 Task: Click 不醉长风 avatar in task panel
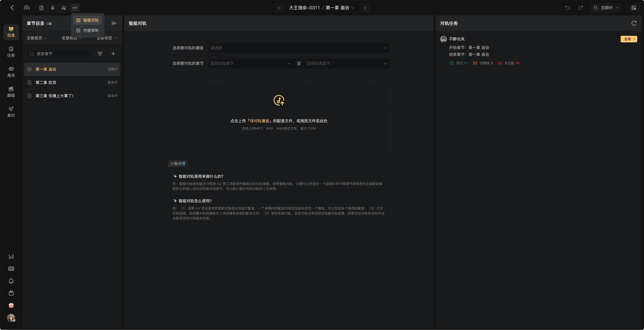point(443,39)
